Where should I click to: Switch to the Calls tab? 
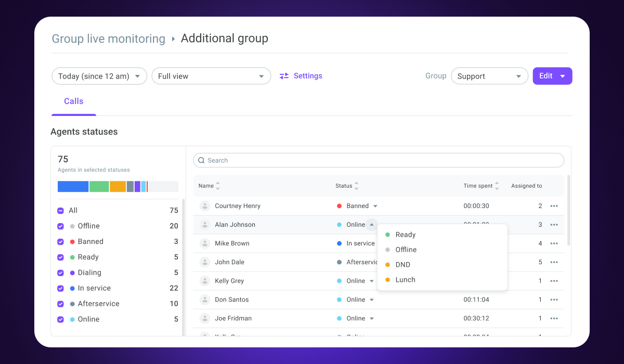(x=74, y=101)
